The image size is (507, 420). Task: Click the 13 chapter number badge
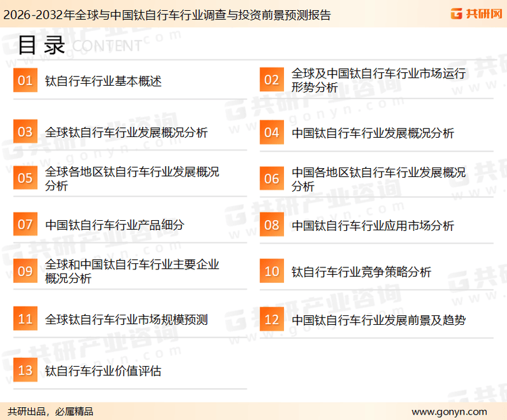(x=25, y=371)
